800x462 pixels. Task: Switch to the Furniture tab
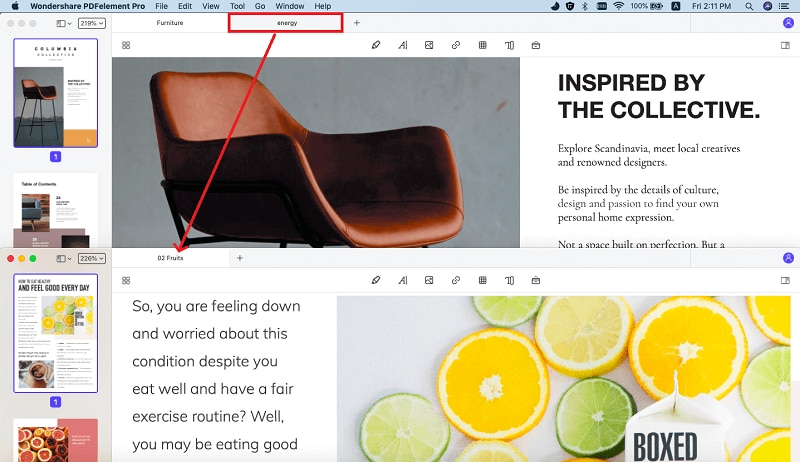170,23
